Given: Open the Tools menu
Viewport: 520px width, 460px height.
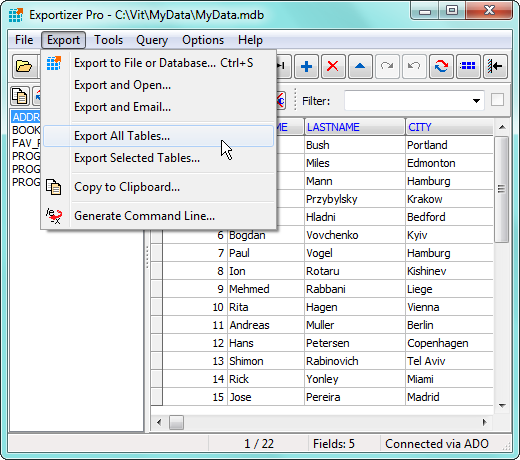Looking at the screenshot, I should pyautogui.click(x=109, y=40).
